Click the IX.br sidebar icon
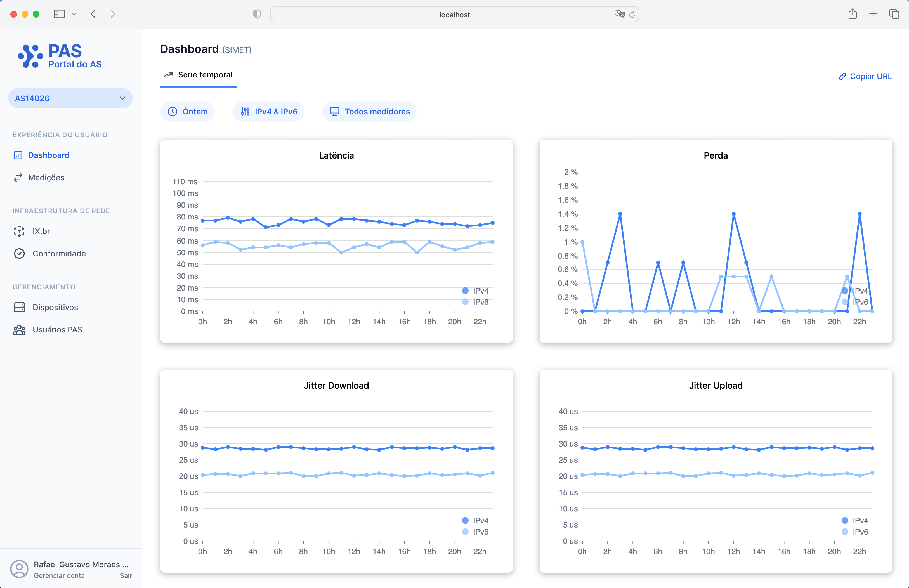The width and height of the screenshot is (909, 588). [x=19, y=231]
